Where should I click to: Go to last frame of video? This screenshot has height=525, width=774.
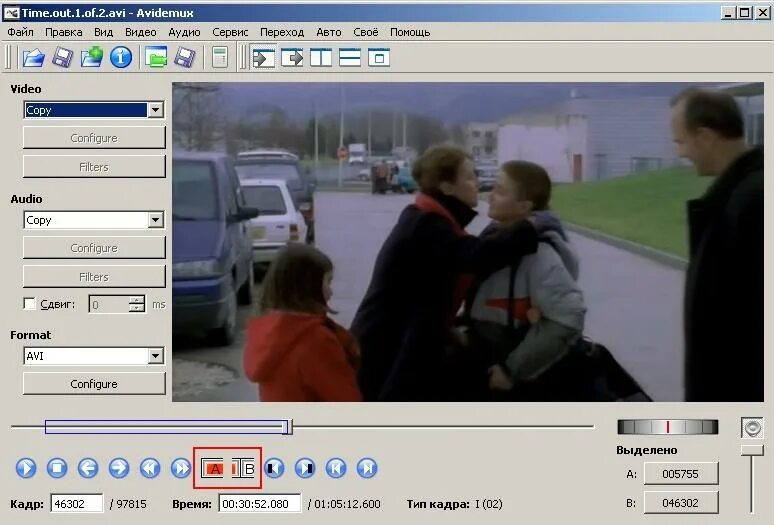[x=367, y=468]
